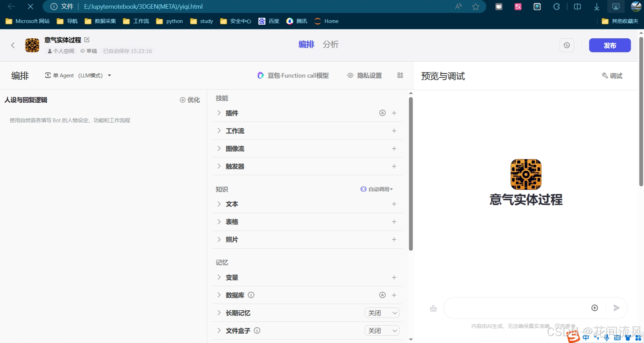The image size is (644, 343).
Task: Add an image flow with plus icon
Action: [x=394, y=148]
